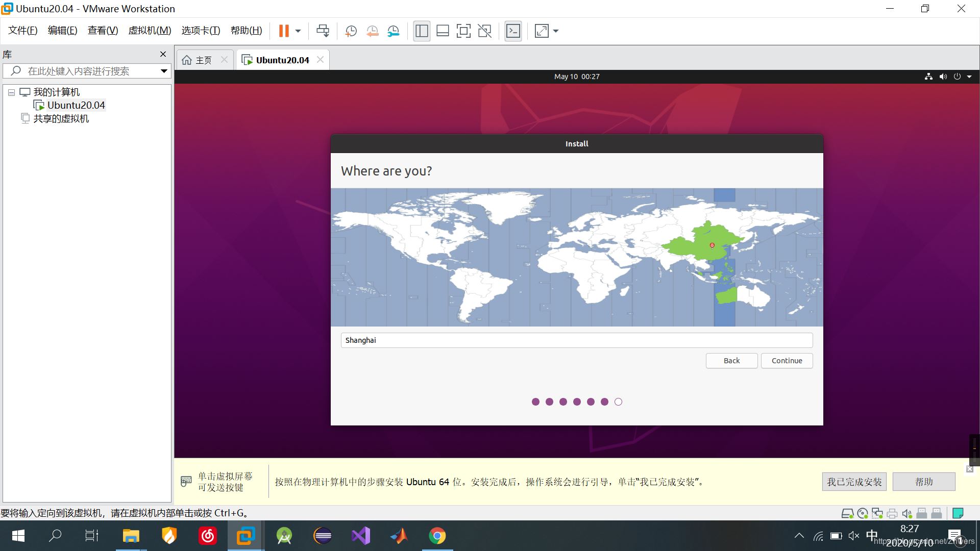Collapse the 我的计算机 tree node
980x551 pixels.
[11, 92]
